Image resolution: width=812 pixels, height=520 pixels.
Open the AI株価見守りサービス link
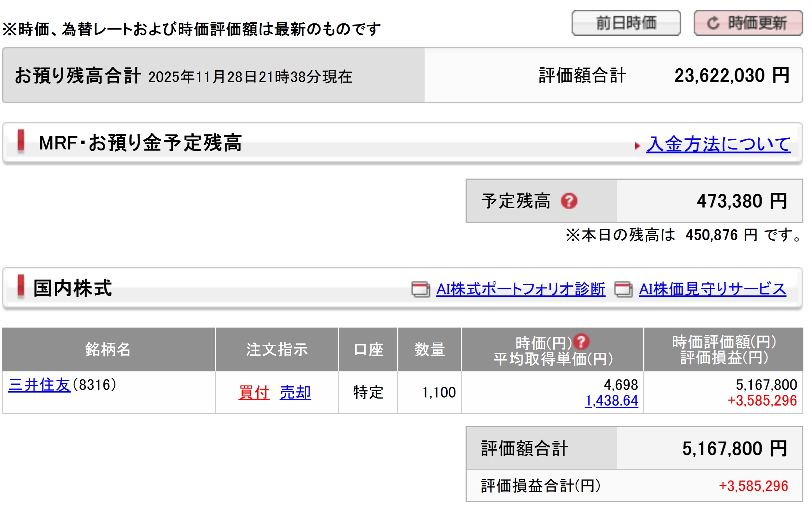(712, 289)
